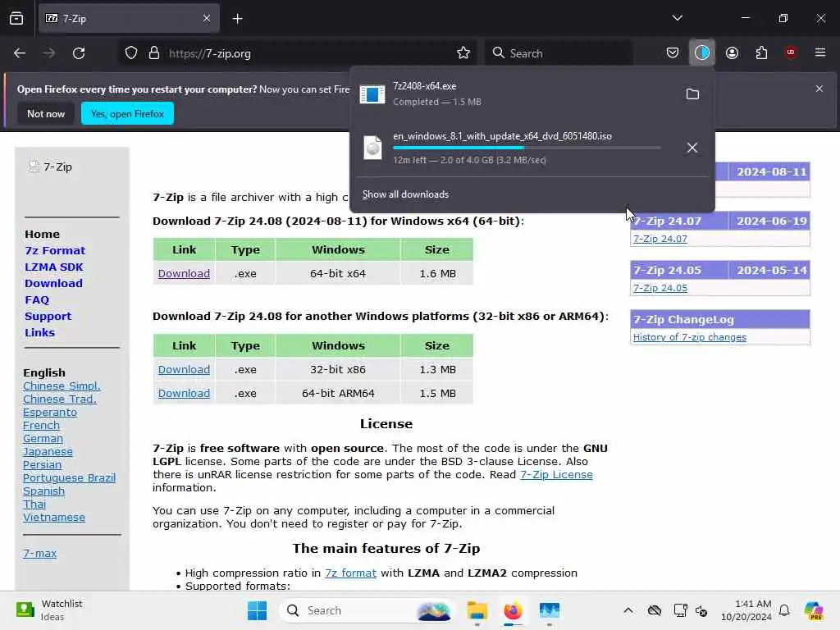840x630 pixels.
Task: Show 7z2408-x64.exe in folder
Action: coord(692,94)
